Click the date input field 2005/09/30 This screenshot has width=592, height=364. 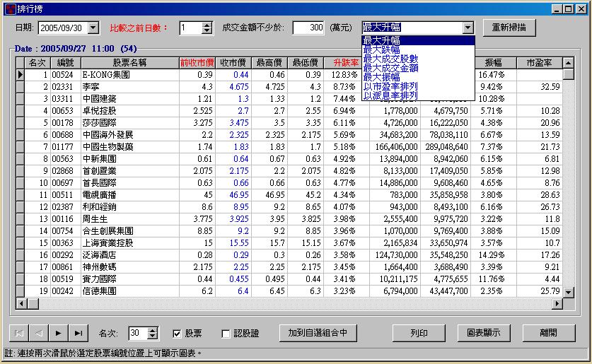pos(64,28)
